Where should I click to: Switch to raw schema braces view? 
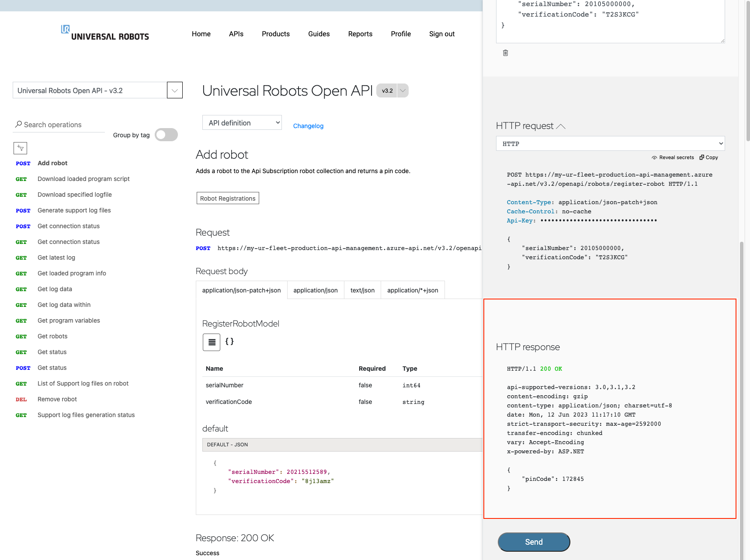[229, 341]
